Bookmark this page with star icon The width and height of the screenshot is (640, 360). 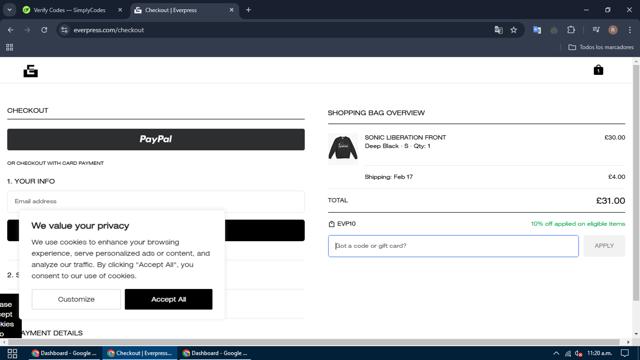[513, 30]
